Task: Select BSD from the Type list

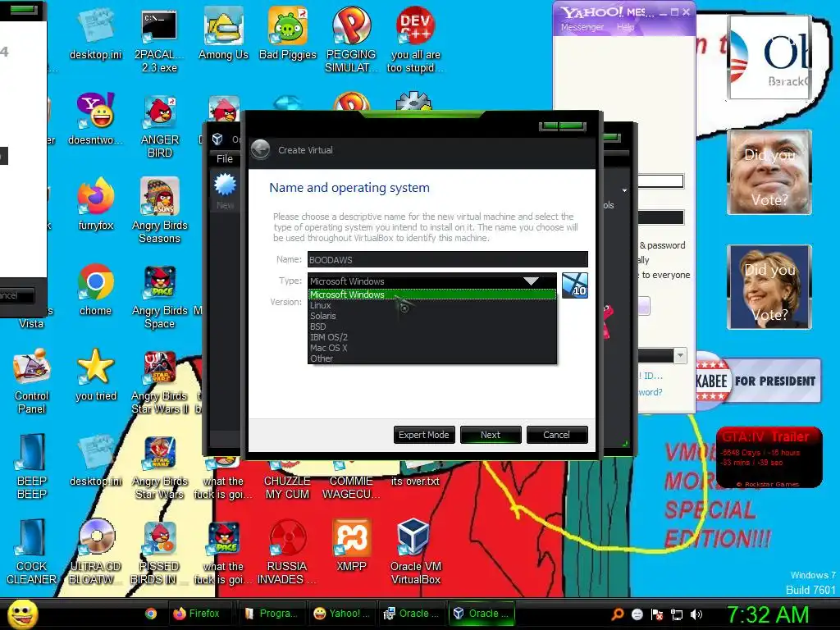Action: coord(431,326)
